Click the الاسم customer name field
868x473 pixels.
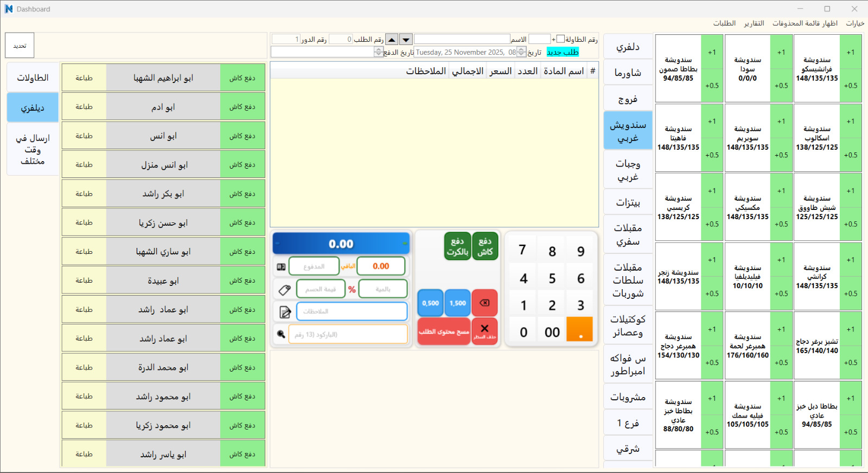pos(462,39)
